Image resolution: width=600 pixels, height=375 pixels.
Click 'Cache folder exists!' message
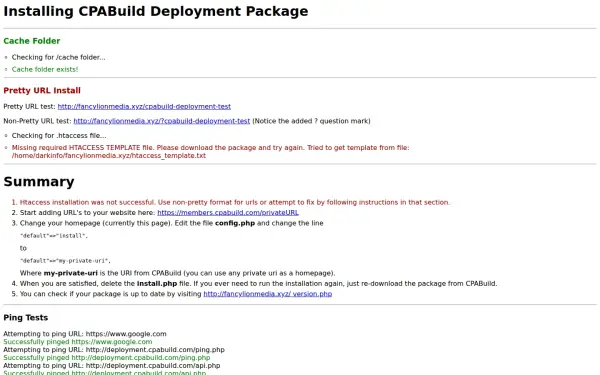click(x=45, y=69)
